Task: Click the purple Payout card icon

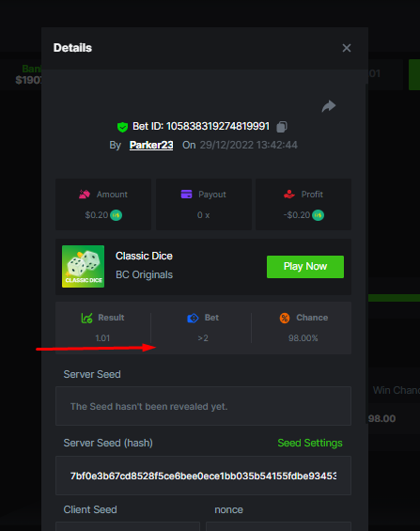Action: point(186,195)
